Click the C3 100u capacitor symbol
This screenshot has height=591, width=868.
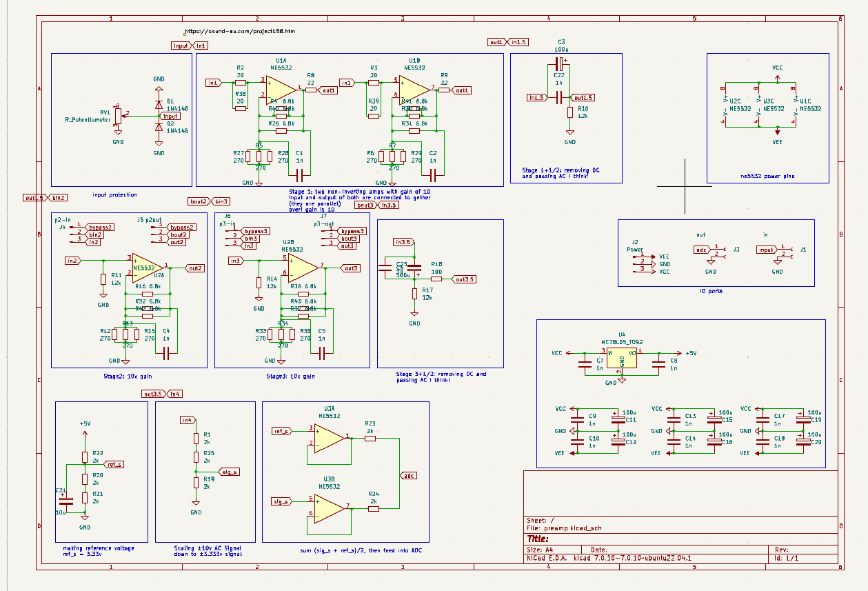coord(559,66)
